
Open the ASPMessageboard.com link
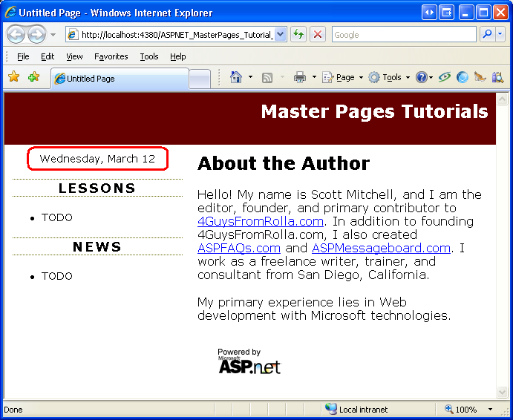coord(381,248)
